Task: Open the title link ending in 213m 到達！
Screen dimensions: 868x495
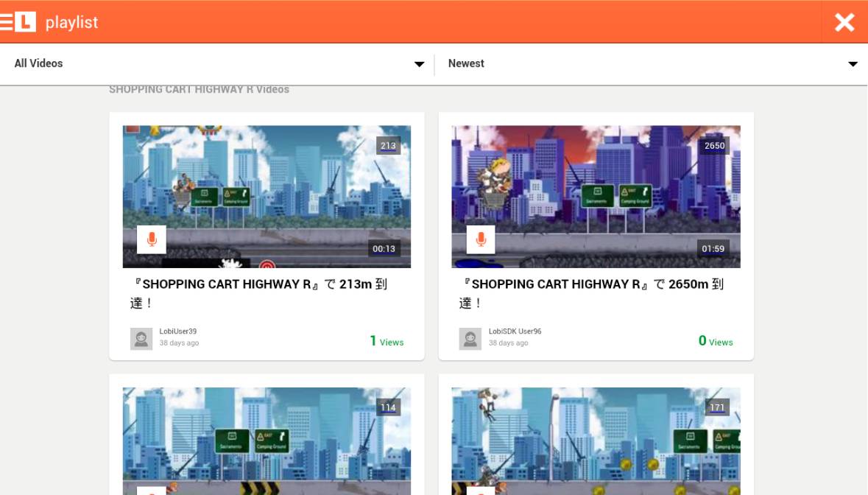Action: [x=259, y=293]
